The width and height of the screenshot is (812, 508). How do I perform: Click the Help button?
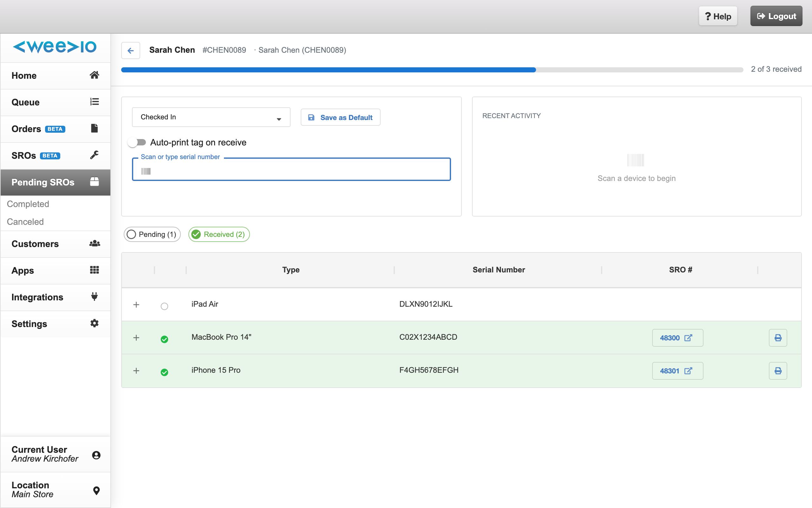[x=718, y=16]
